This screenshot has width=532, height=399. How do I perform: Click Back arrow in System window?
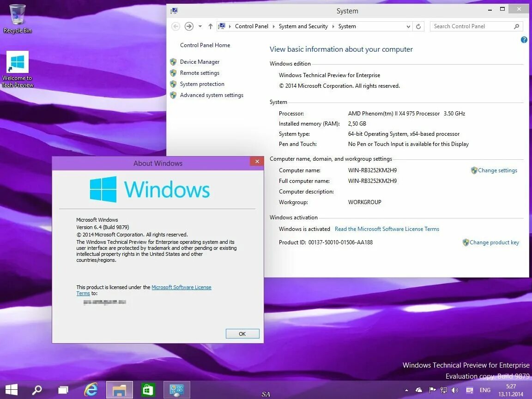pos(175,26)
